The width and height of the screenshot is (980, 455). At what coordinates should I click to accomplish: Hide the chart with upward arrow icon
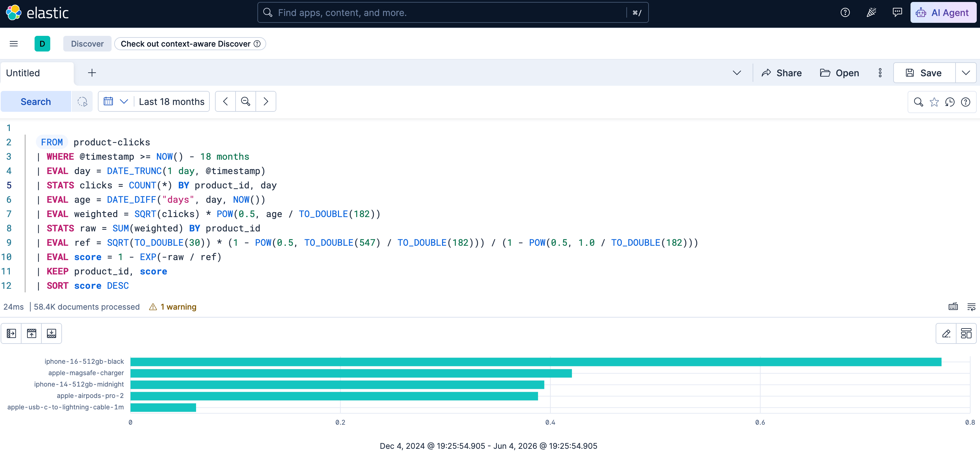32,333
